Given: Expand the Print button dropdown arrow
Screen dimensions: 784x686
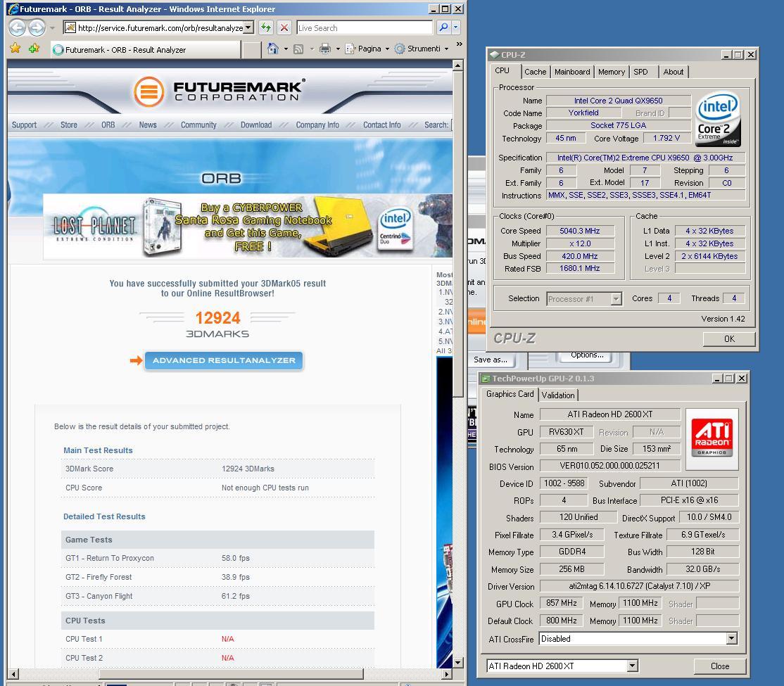Looking at the screenshot, I should pos(338,49).
